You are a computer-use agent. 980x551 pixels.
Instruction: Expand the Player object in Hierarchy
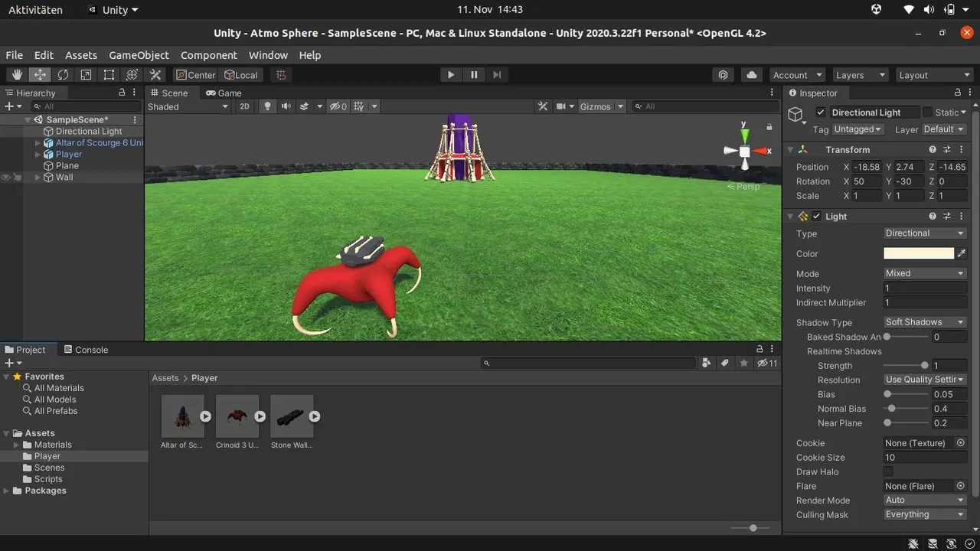pyautogui.click(x=38, y=155)
